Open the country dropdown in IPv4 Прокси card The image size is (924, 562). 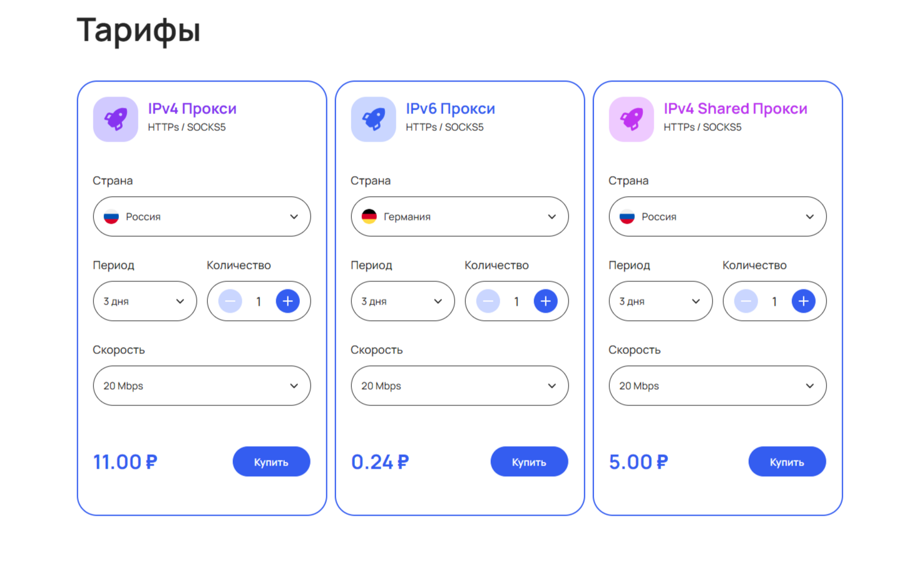pyautogui.click(x=202, y=217)
